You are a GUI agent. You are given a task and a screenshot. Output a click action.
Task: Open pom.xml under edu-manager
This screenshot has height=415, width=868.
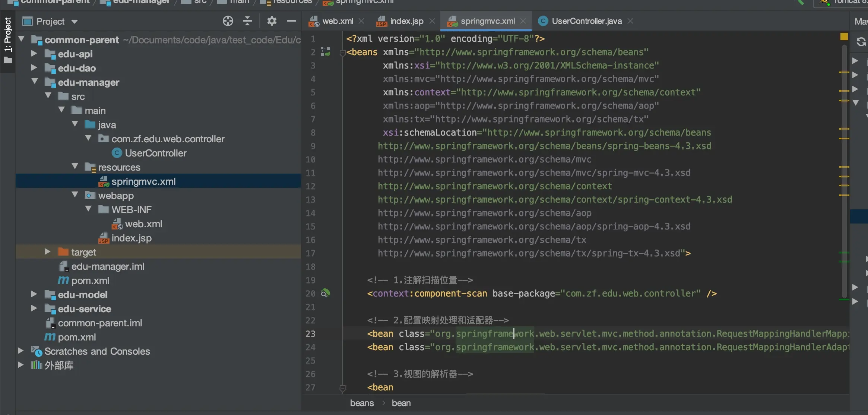click(90, 281)
